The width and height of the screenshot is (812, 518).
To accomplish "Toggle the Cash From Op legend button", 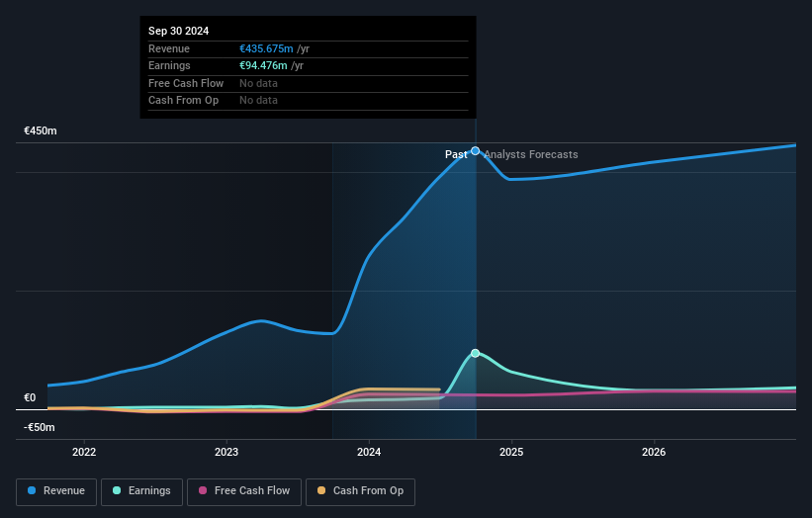I will (360, 491).
